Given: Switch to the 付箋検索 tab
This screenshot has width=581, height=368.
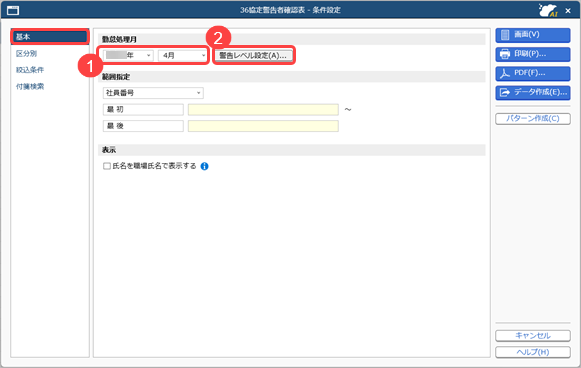Looking at the screenshot, I should [30, 86].
